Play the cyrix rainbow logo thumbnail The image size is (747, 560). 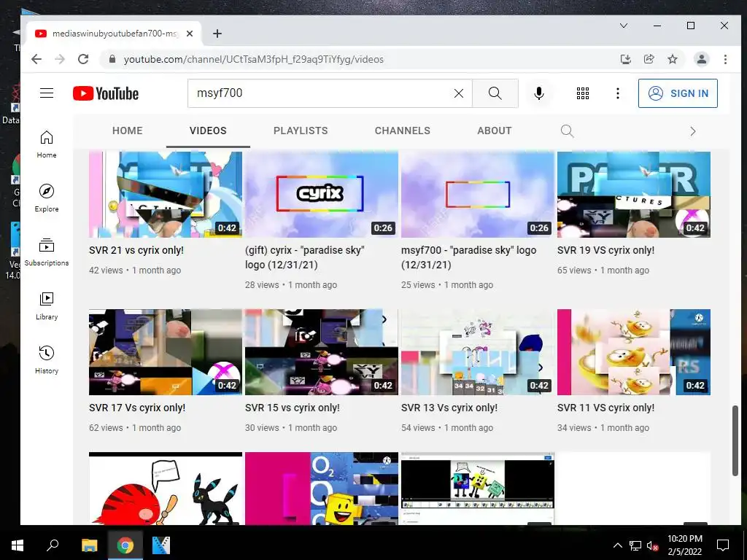tap(322, 194)
